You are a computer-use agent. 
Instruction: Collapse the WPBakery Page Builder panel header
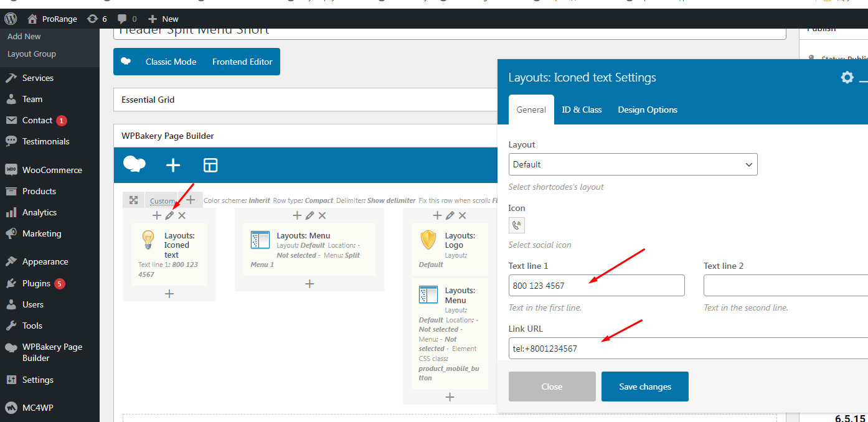(305, 136)
